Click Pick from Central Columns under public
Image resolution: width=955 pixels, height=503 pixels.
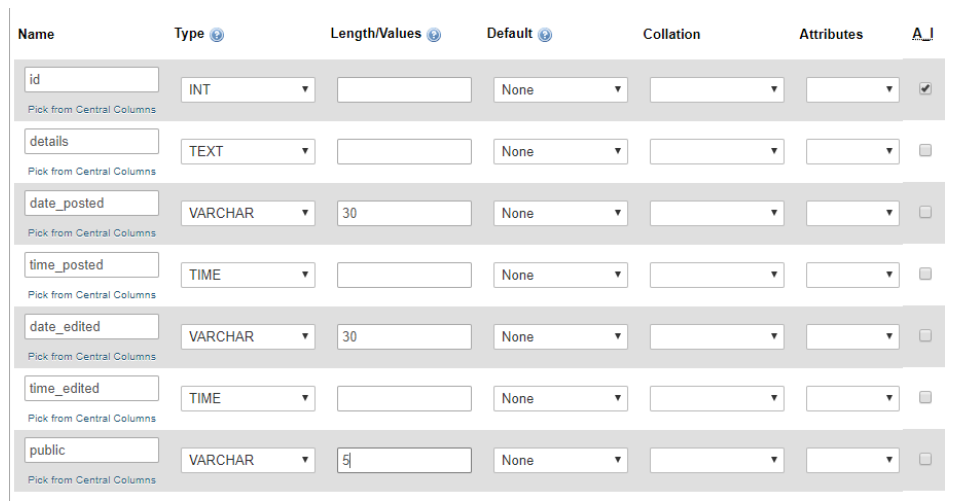92,480
